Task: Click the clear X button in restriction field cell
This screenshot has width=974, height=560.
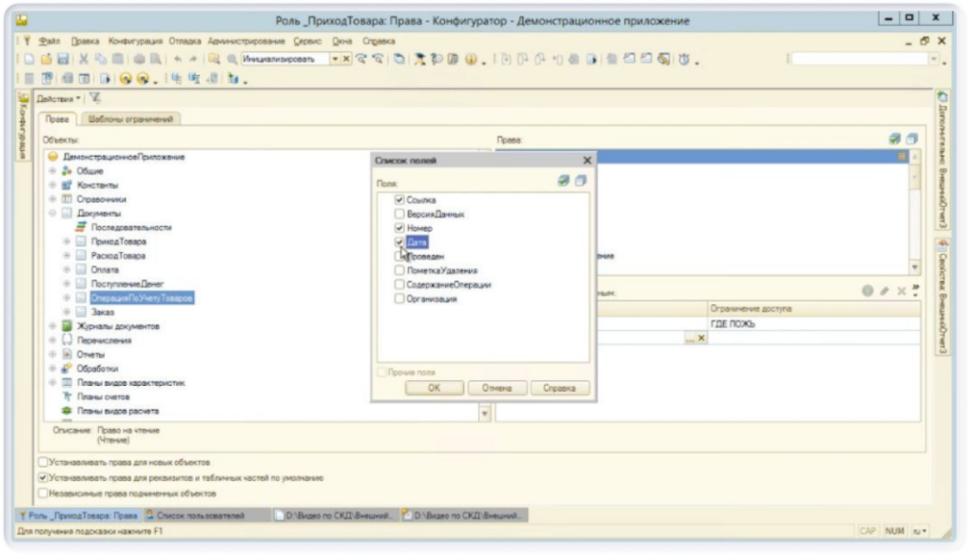Action: (702, 338)
